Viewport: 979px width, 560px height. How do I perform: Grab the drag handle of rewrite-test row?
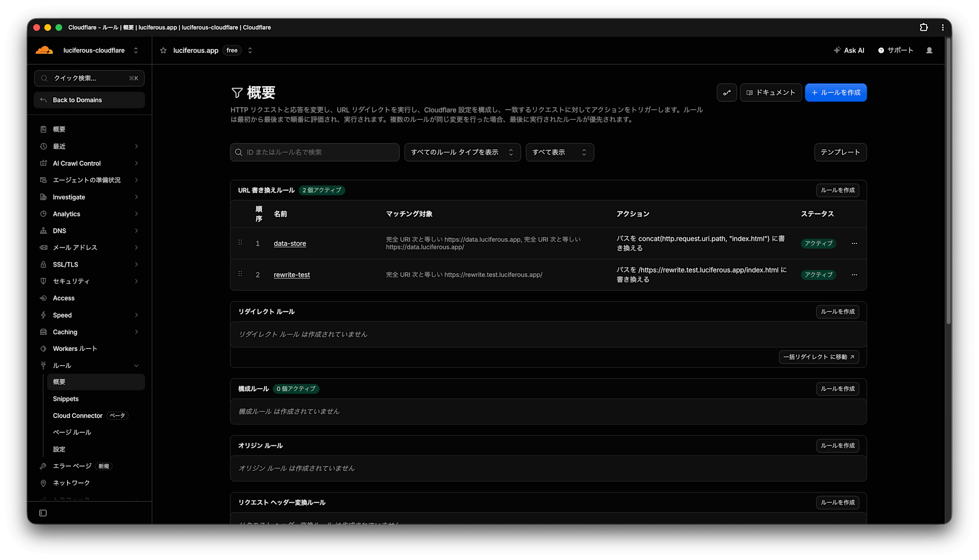pos(240,274)
